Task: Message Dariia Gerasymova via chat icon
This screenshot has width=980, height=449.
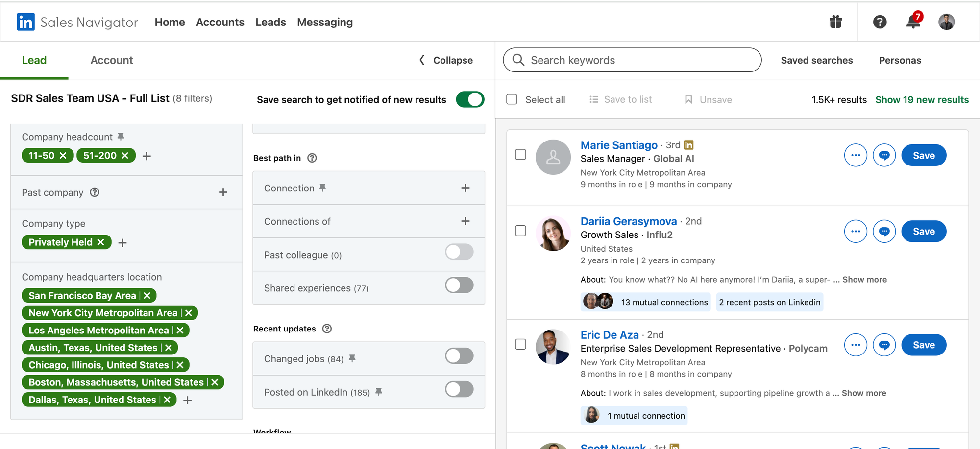Action: [884, 232]
